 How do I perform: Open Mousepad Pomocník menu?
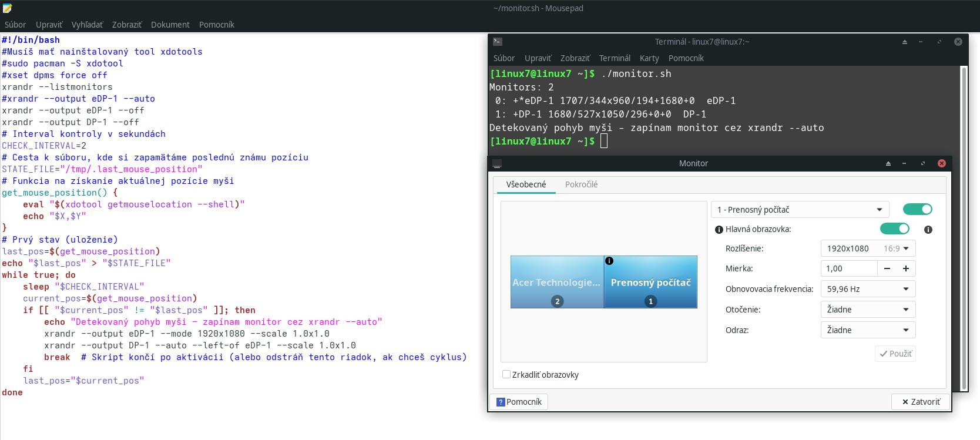click(217, 25)
